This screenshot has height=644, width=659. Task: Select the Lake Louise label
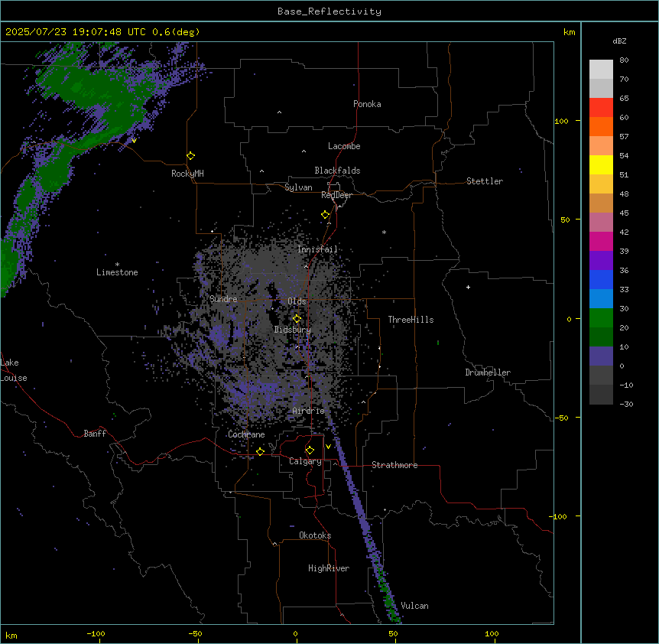[x=14, y=370]
